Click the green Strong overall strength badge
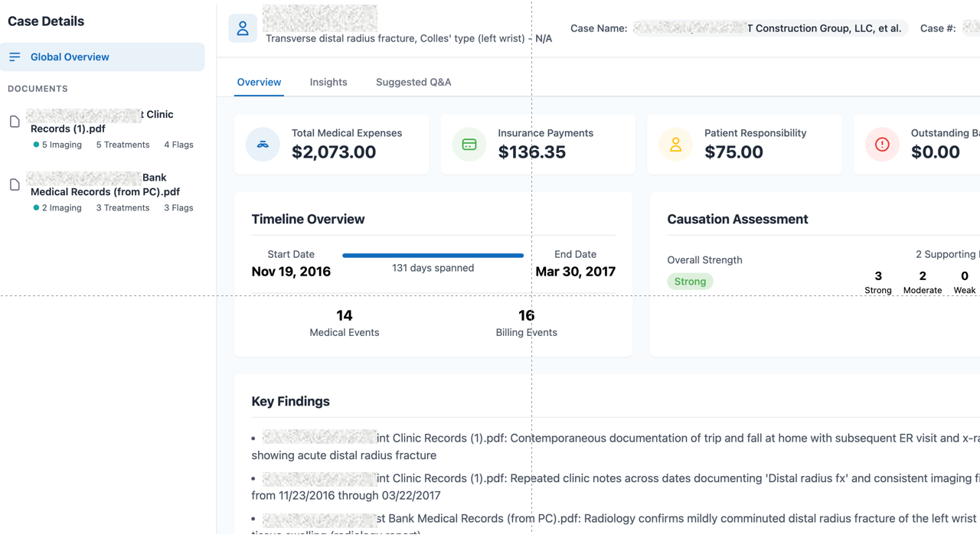980x551 pixels. coord(690,282)
